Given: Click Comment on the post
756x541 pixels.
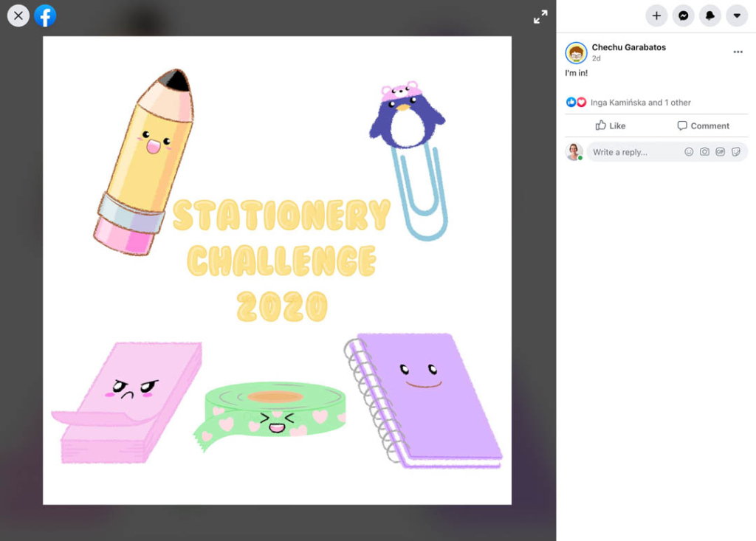Looking at the screenshot, I should (x=703, y=125).
